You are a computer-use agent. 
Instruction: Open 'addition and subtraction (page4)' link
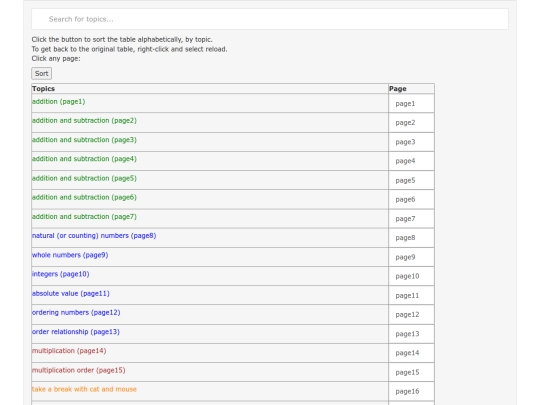click(x=84, y=159)
